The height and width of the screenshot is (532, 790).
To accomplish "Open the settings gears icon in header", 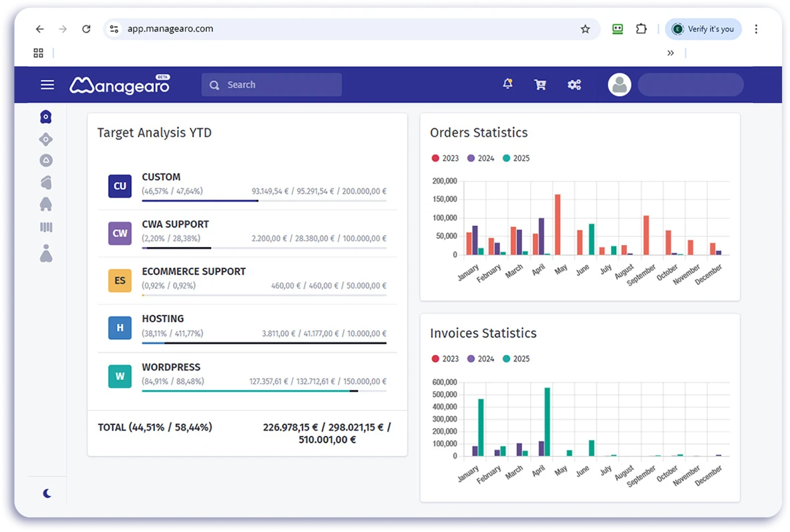I will 574,85.
